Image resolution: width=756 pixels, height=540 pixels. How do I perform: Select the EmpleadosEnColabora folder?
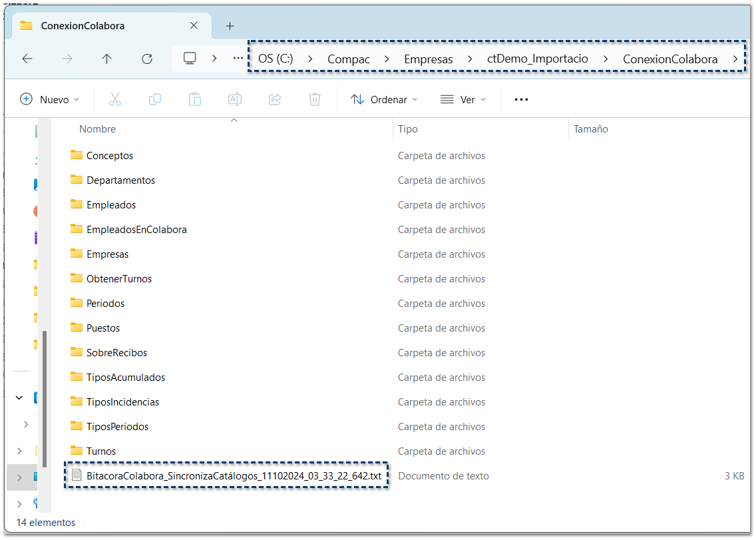coord(136,230)
